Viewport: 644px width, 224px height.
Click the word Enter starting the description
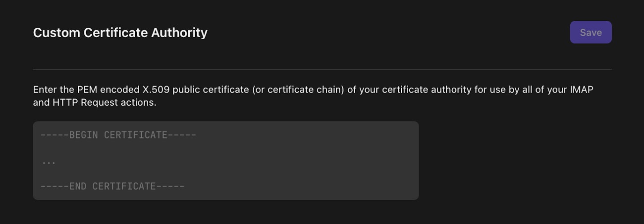tap(45, 90)
